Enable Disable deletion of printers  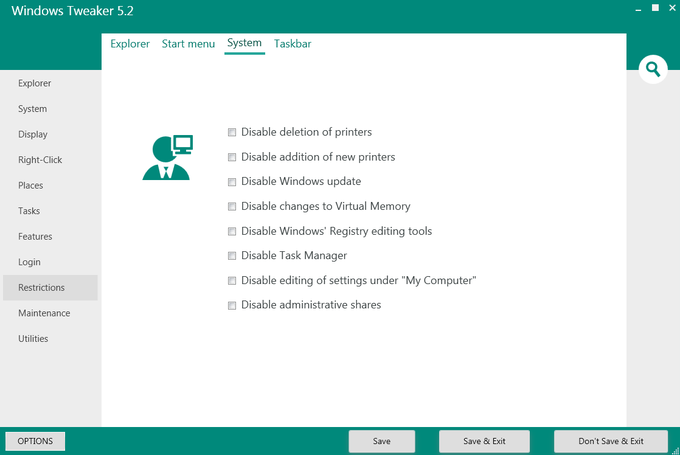(x=232, y=132)
